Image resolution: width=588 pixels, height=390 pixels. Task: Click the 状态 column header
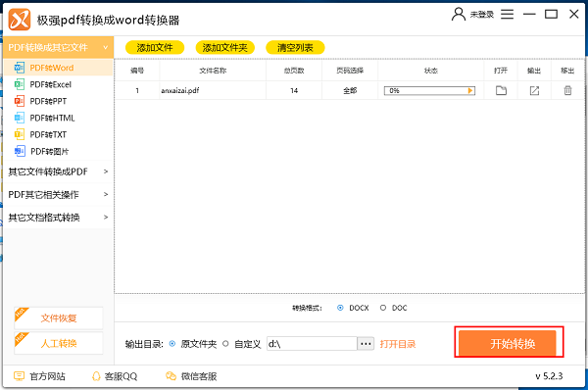(431, 71)
